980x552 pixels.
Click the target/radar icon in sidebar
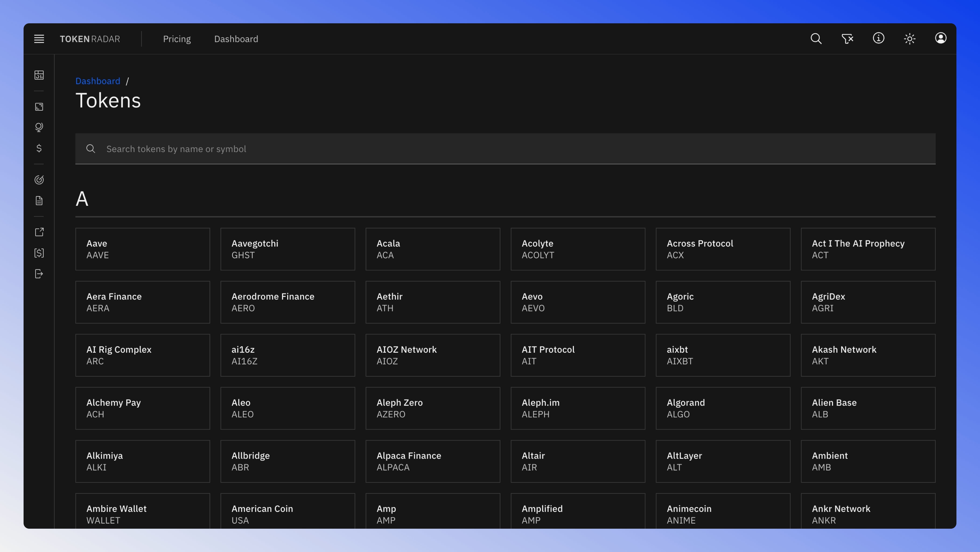click(39, 179)
